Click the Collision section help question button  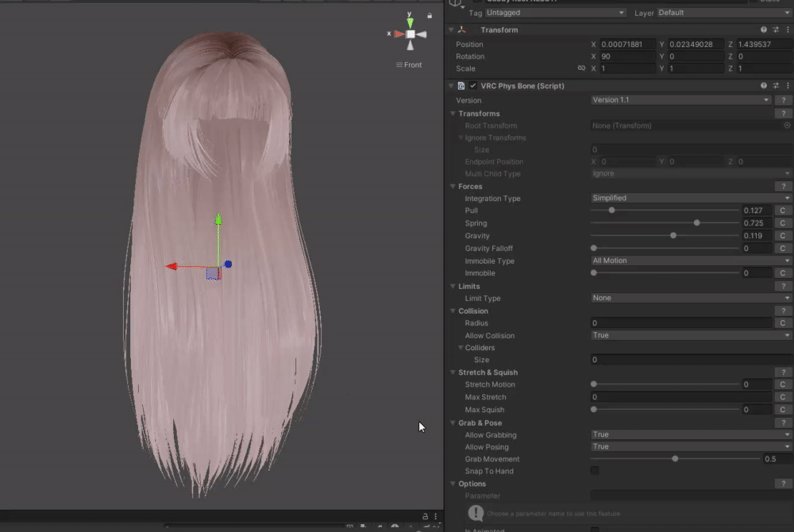[x=782, y=311]
